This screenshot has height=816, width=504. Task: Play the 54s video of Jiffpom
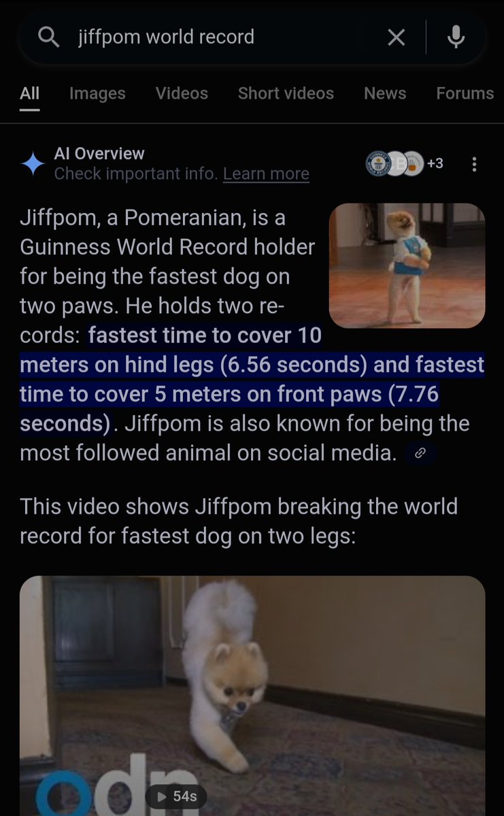click(252, 696)
